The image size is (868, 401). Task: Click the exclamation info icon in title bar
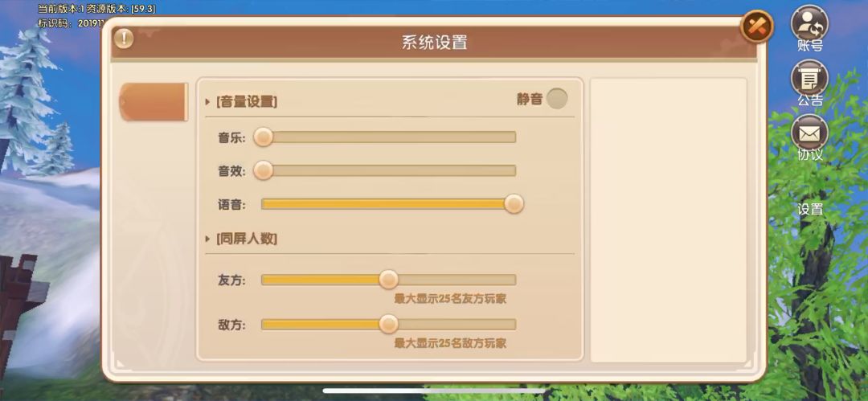tap(123, 39)
